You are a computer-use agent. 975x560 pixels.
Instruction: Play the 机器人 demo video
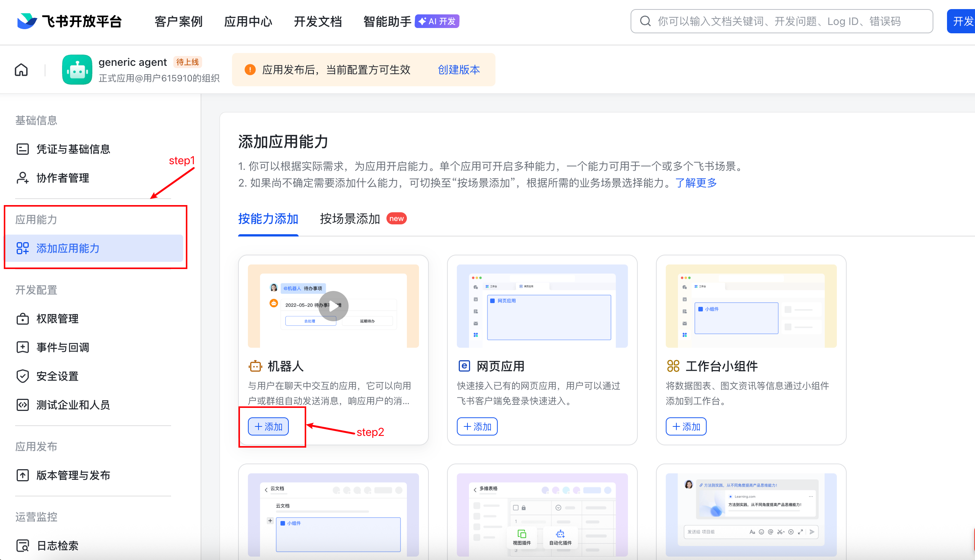pos(333,306)
